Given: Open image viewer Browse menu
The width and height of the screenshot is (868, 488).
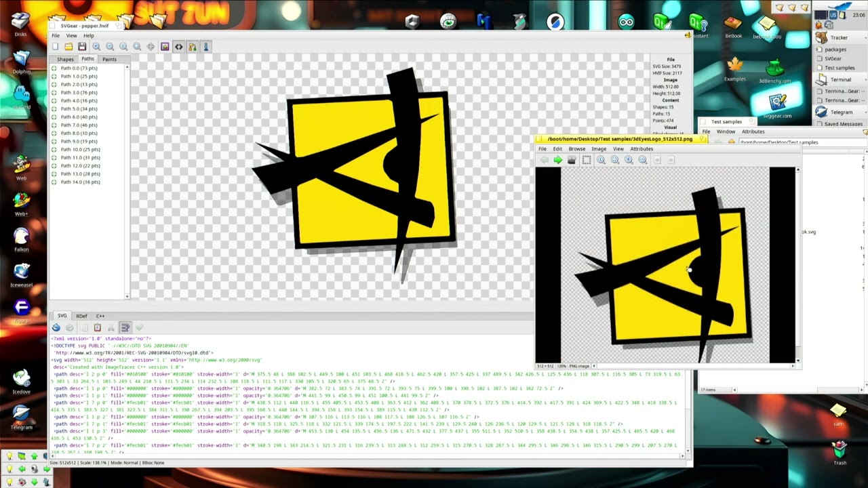Looking at the screenshot, I should point(576,149).
